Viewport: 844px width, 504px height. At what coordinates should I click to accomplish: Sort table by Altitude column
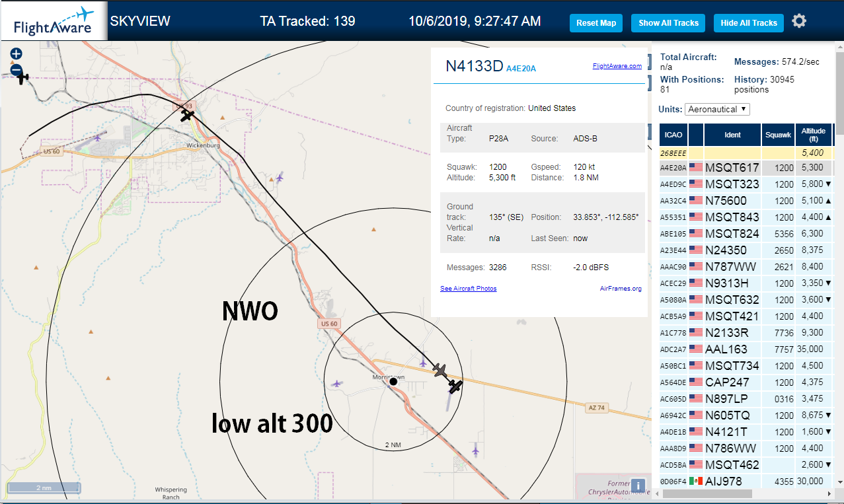[814, 135]
